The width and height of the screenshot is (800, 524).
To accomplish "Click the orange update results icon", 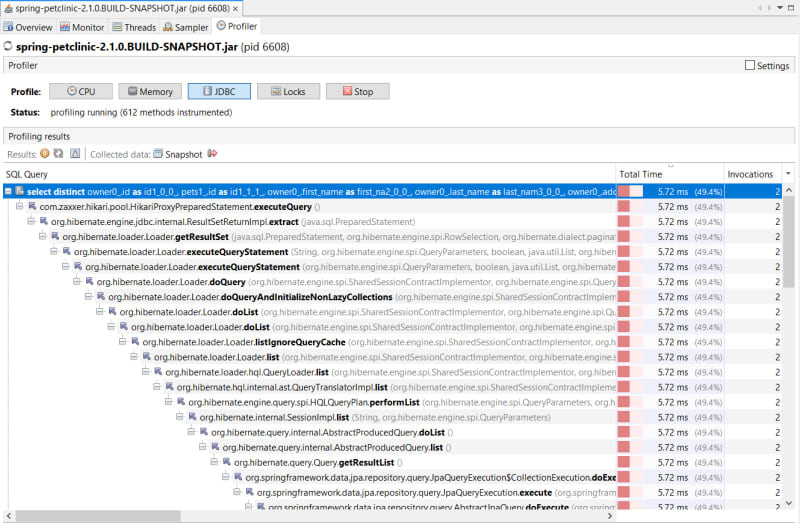I will click(x=45, y=154).
